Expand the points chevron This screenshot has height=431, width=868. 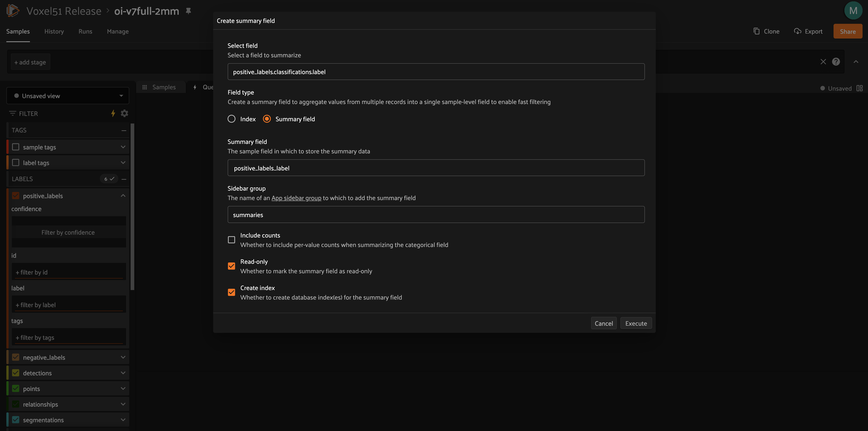coord(123,389)
